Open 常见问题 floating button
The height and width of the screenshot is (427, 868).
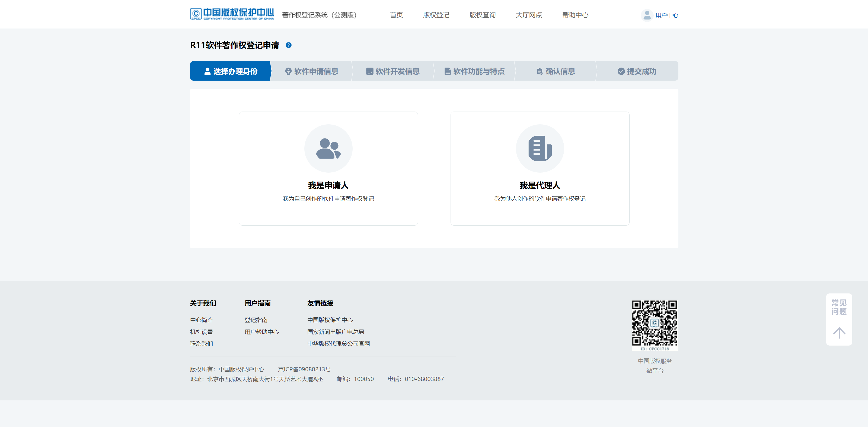[839, 307]
